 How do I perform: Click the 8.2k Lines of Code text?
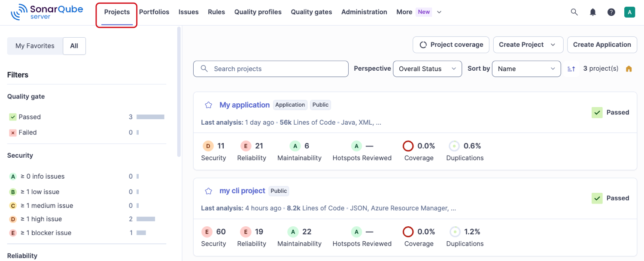[x=316, y=208]
